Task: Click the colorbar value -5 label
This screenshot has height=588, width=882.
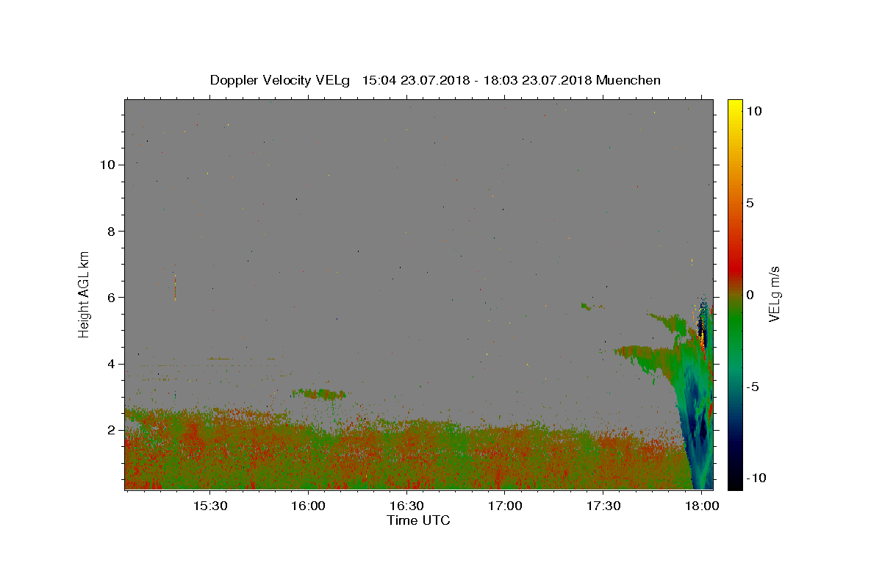Action: coord(752,386)
